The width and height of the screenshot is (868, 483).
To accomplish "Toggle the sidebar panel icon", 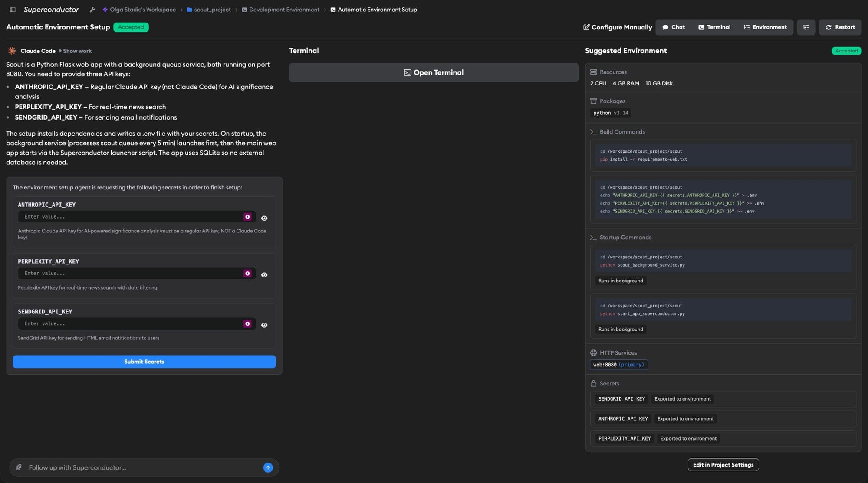I will (x=13, y=10).
